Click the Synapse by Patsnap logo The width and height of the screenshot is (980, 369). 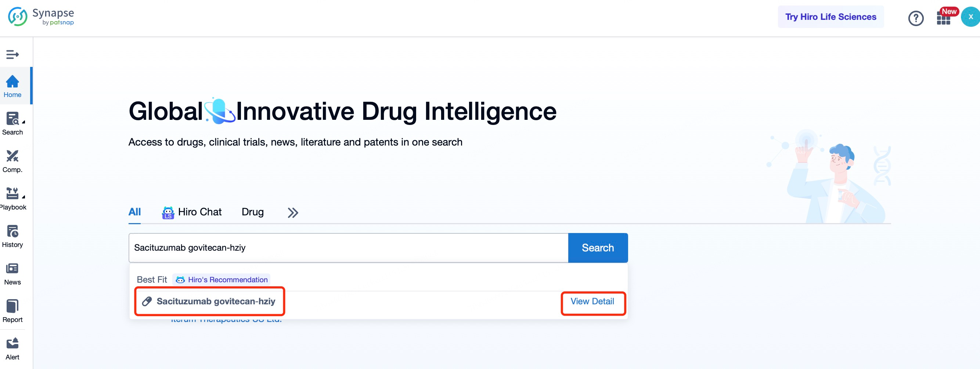click(41, 17)
